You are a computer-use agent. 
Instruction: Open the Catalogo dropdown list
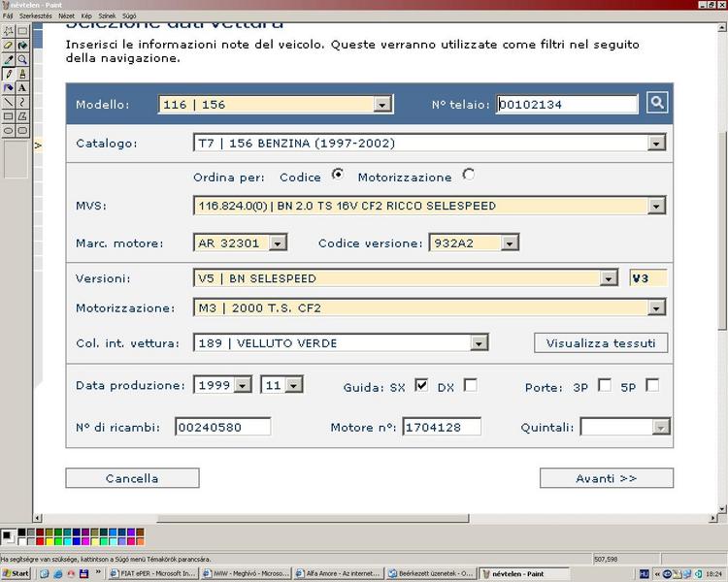pyautogui.click(x=657, y=144)
